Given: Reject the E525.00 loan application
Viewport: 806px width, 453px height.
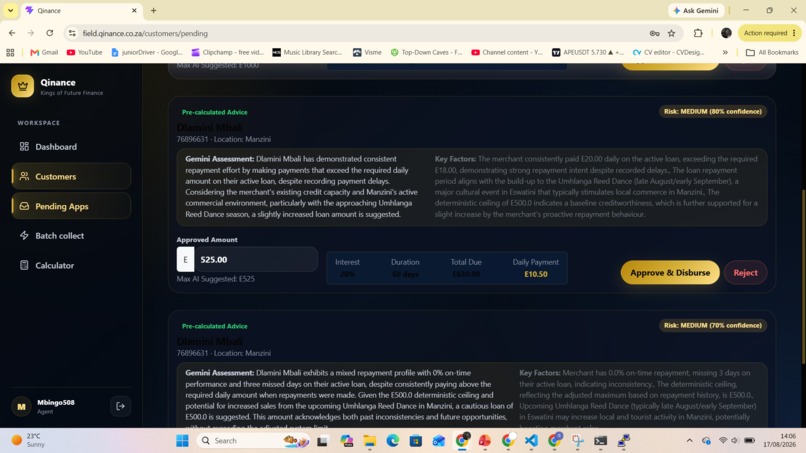Looking at the screenshot, I should coord(745,273).
